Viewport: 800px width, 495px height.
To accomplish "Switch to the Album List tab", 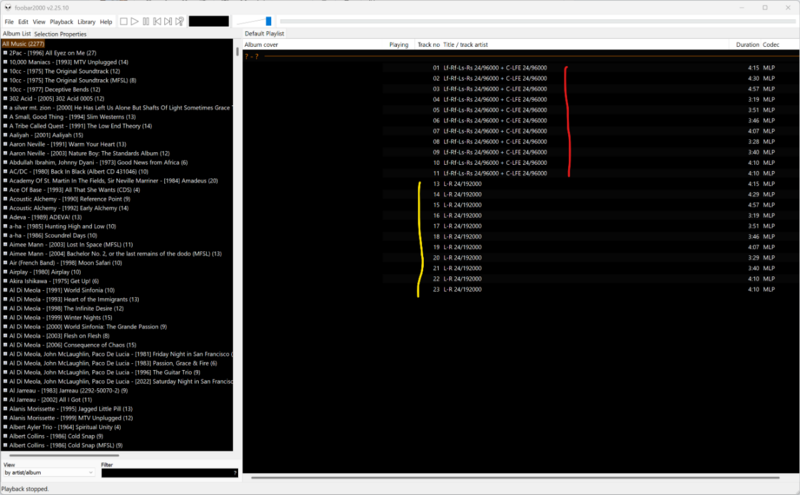I will pos(16,34).
